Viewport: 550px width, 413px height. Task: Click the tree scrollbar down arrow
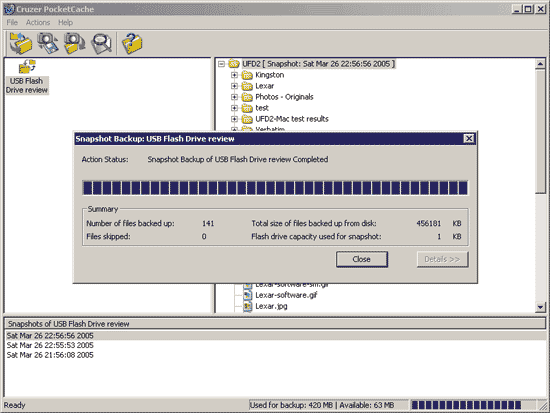(540, 307)
